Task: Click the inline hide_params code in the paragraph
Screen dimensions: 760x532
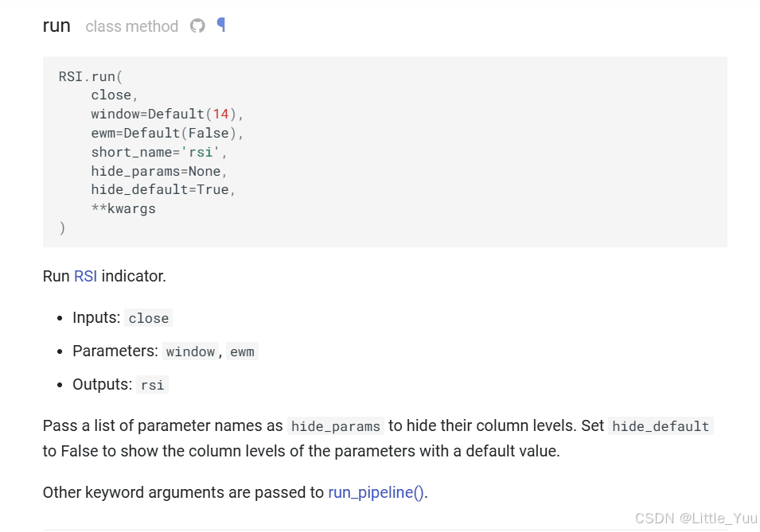Action: pyautogui.click(x=335, y=426)
